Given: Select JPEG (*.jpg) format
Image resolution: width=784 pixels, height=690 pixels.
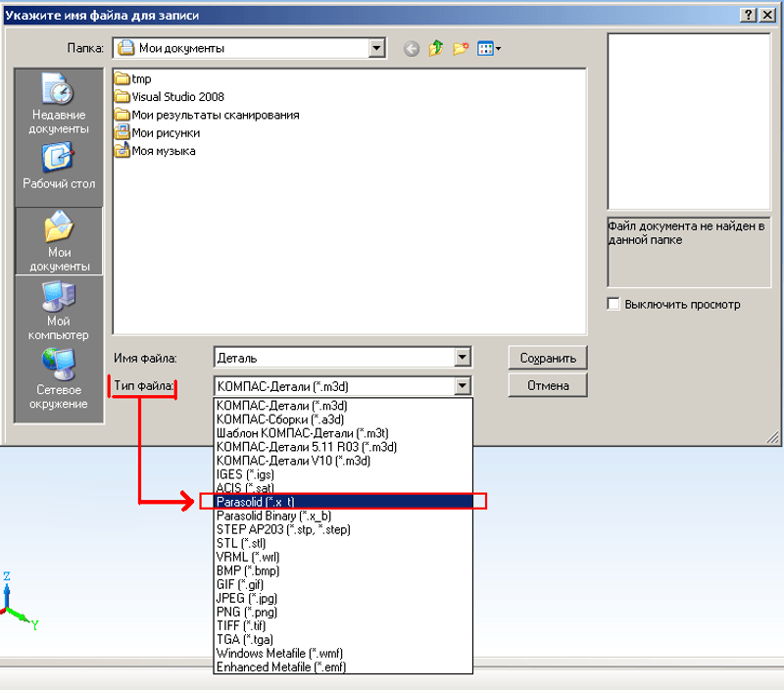Looking at the screenshot, I should click(343, 598).
